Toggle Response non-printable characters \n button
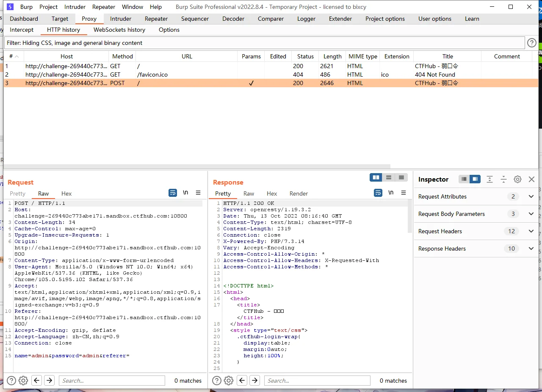 click(391, 193)
